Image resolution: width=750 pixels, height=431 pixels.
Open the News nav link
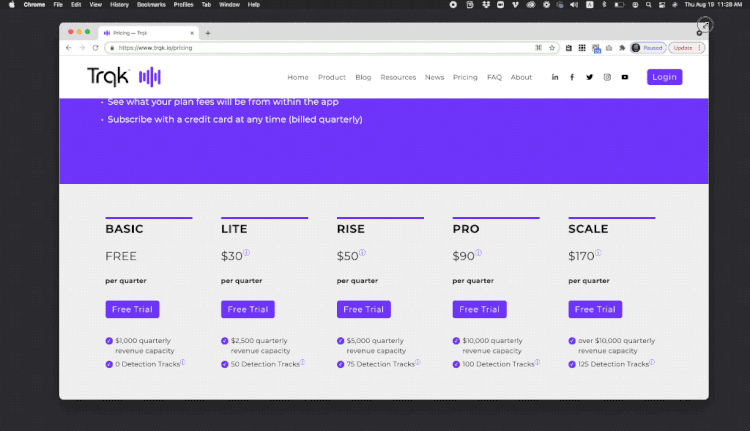[434, 77]
